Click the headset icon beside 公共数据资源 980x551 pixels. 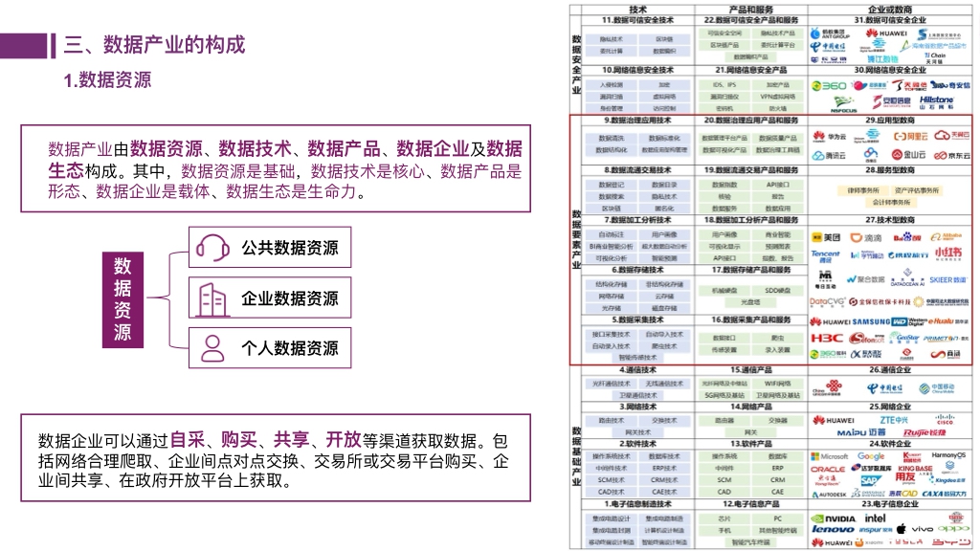[x=212, y=248]
